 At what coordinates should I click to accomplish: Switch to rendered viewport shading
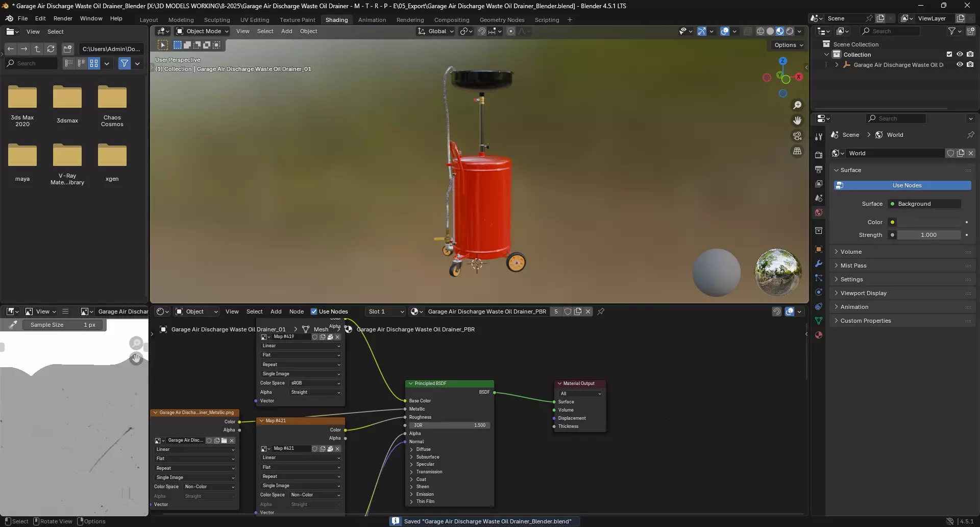tap(790, 31)
